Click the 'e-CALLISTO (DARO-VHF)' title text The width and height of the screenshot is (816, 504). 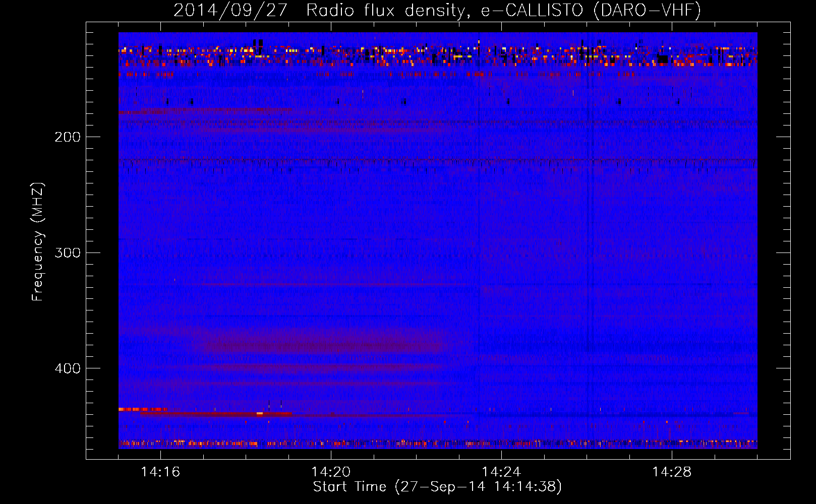pyautogui.click(x=591, y=10)
